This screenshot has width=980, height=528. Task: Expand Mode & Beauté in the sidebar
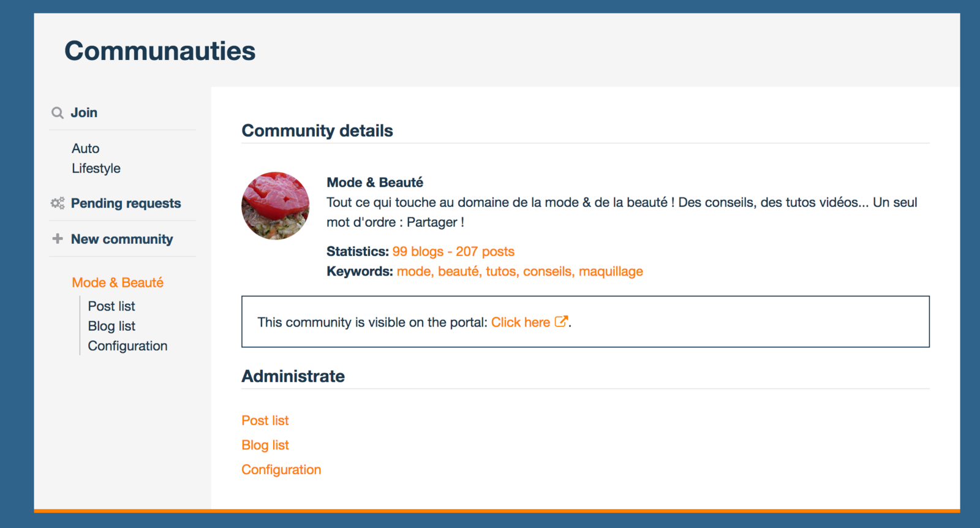(118, 282)
